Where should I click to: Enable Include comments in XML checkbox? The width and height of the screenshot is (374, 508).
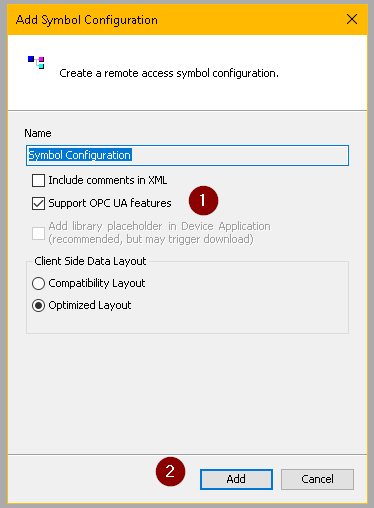[39, 180]
